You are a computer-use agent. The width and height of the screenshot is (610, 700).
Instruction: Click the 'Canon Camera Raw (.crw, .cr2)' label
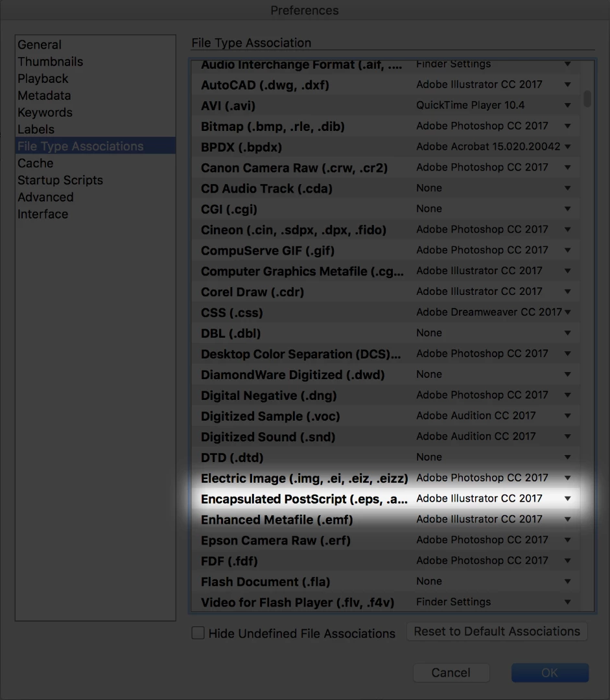(294, 168)
